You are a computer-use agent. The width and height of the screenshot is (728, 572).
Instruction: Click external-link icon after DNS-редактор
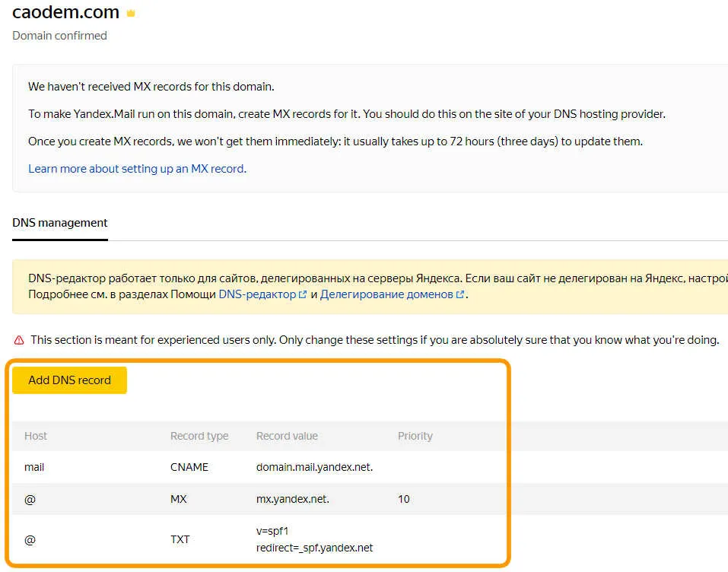(303, 294)
